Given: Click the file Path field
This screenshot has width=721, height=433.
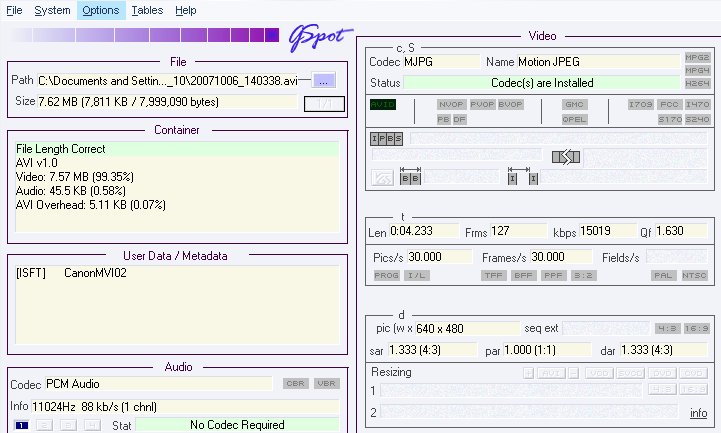Looking at the screenshot, I should [168, 81].
